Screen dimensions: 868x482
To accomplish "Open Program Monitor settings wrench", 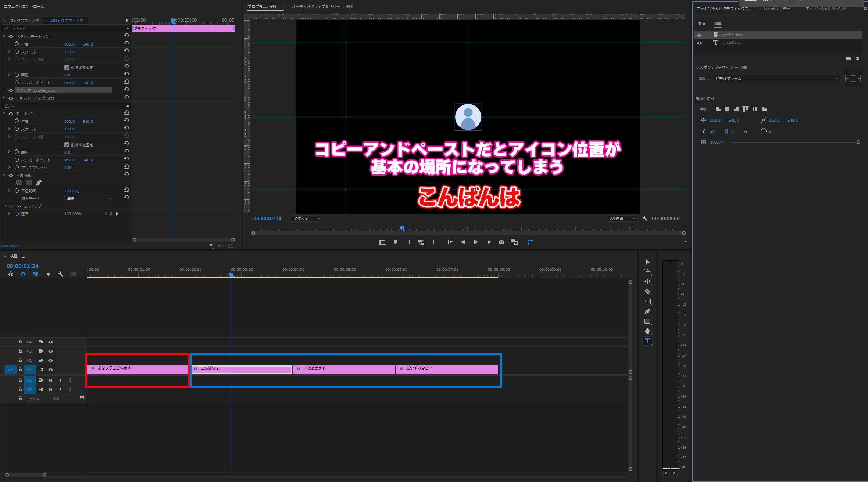I will tap(645, 218).
